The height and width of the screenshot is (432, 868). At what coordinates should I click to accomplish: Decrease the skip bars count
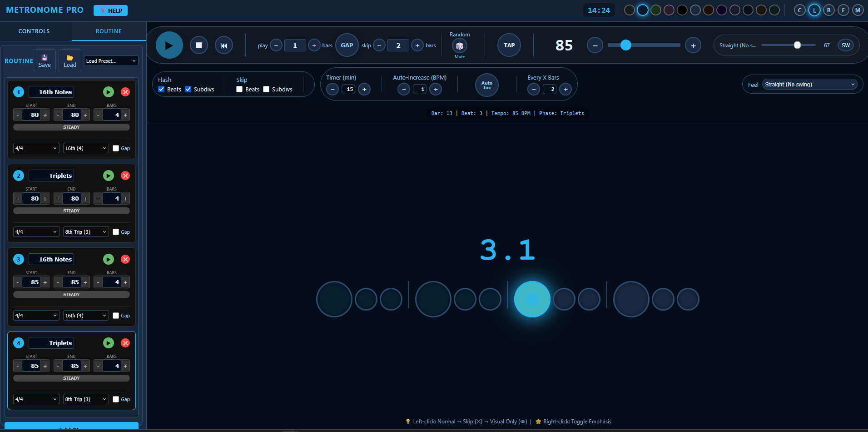click(379, 45)
